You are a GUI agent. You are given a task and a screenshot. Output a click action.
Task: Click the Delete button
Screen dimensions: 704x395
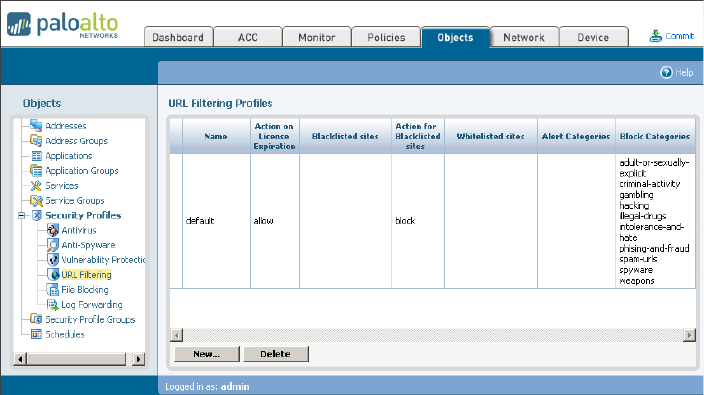coord(276,354)
